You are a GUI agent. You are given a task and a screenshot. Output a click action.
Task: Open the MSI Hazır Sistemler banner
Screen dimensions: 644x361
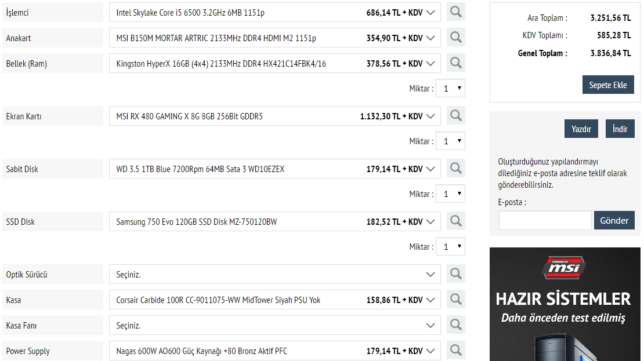[x=565, y=304]
